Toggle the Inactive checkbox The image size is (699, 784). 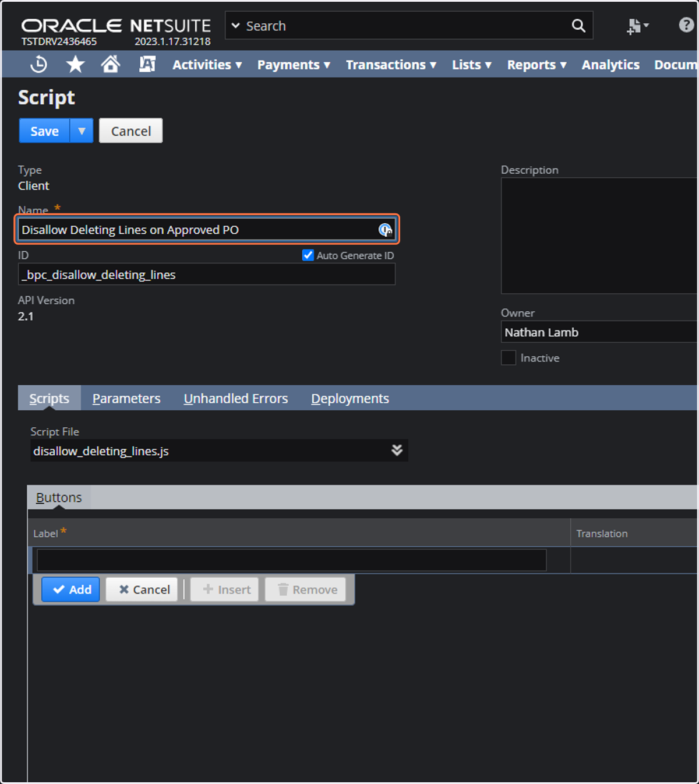tap(509, 358)
